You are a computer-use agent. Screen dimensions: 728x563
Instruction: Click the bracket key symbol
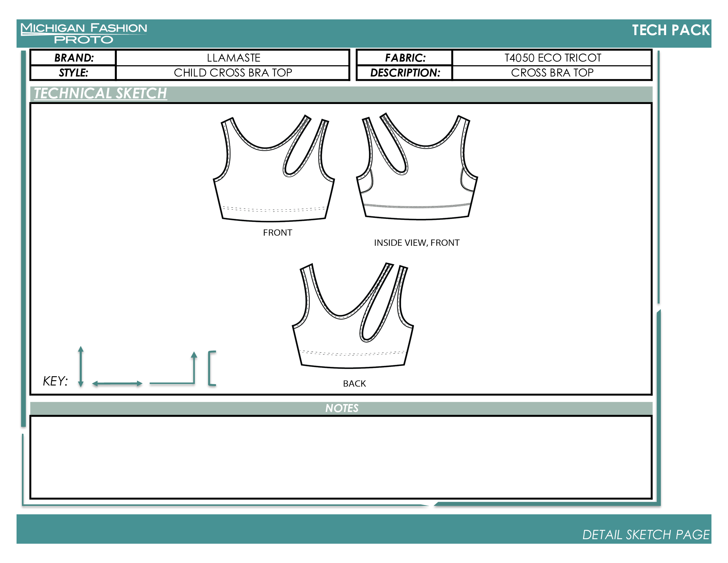tap(212, 368)
